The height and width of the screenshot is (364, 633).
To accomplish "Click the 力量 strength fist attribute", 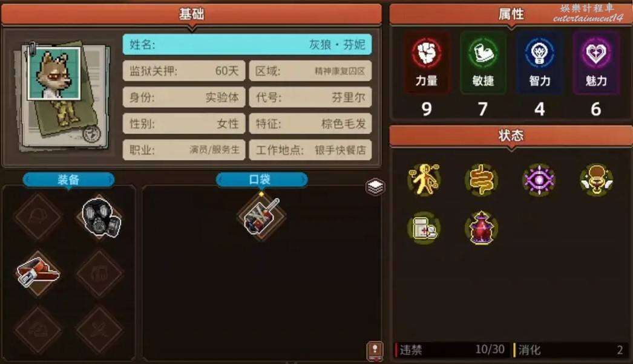I will click(427, 62).
